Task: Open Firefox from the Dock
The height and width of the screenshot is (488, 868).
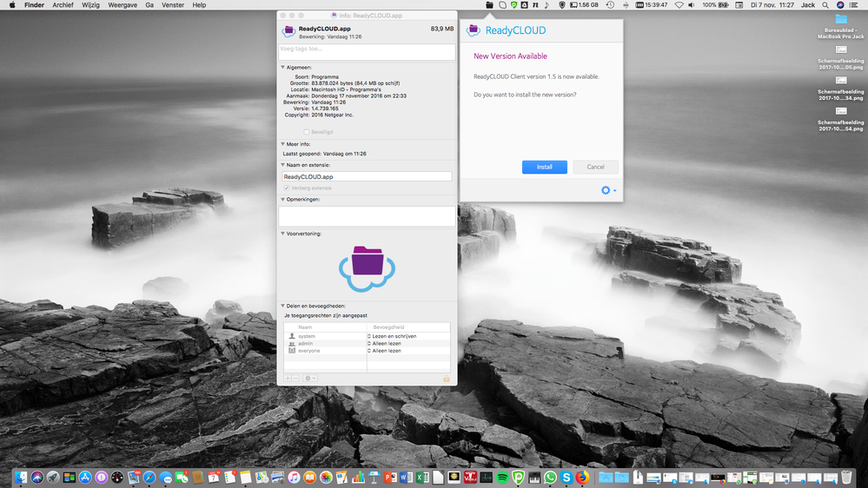Action: [x=582, y=477]
